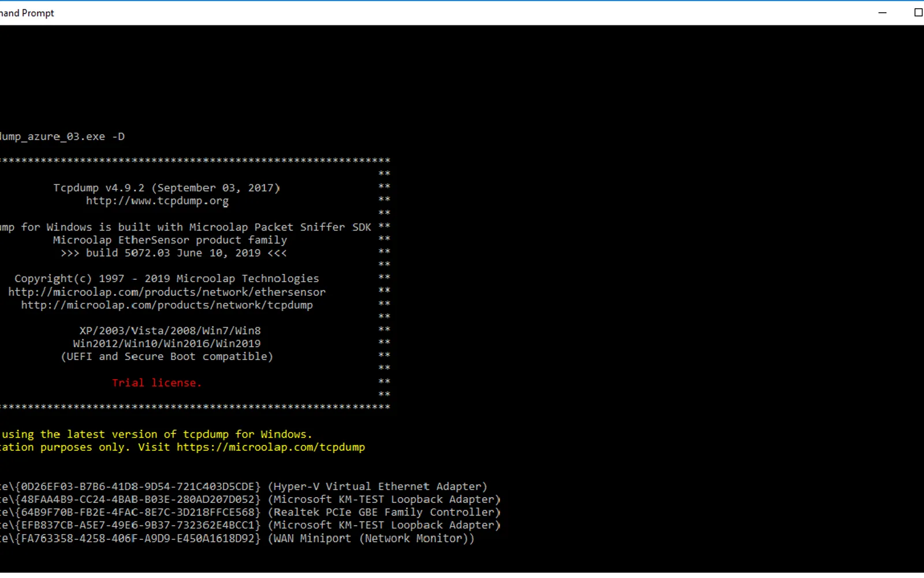Click 'Tcpdump v4.9.2 (September 03, 2017)' line
The height and width of the screenshot is (578, 924).
pyautogui.click(x=166, y=188)
